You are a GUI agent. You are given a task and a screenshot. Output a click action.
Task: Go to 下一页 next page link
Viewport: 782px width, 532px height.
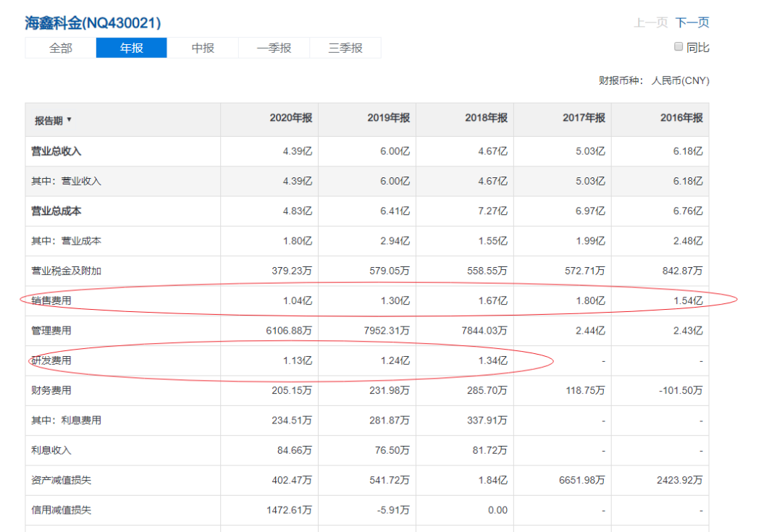click(x=692, y=22)
